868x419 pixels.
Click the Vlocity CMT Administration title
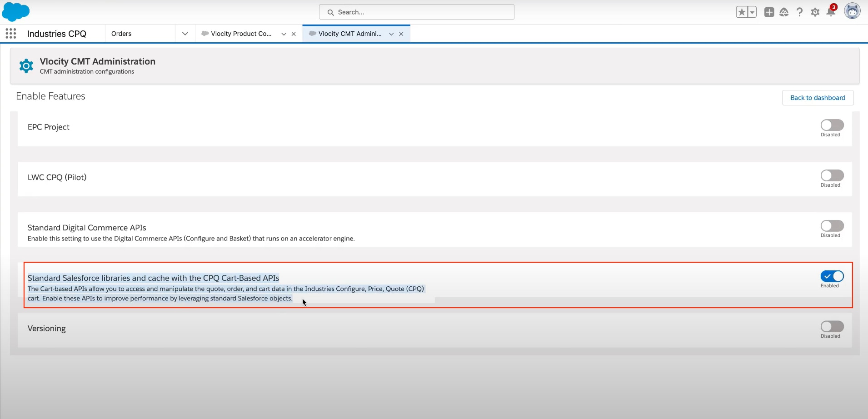[x=98, y=61]
